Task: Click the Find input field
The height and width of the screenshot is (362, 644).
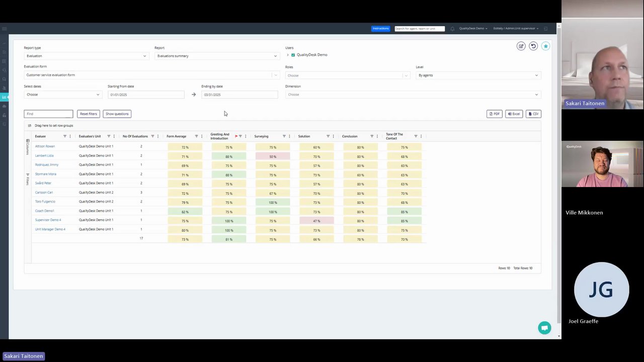Action: pos(48,114)
